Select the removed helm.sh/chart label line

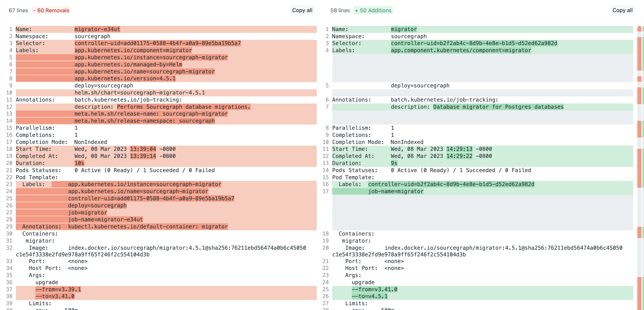coord(140,92)
